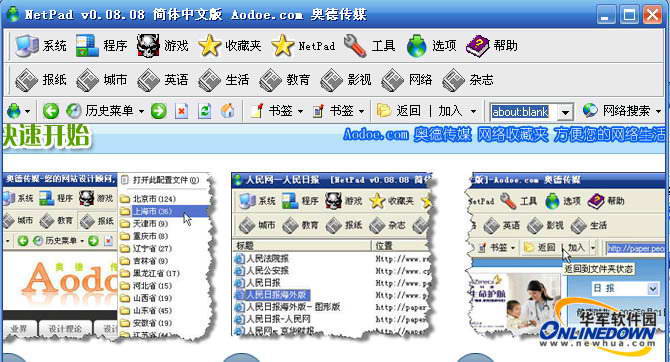Expand the dropdown arrow beside 加入

[x=473, y=112]
